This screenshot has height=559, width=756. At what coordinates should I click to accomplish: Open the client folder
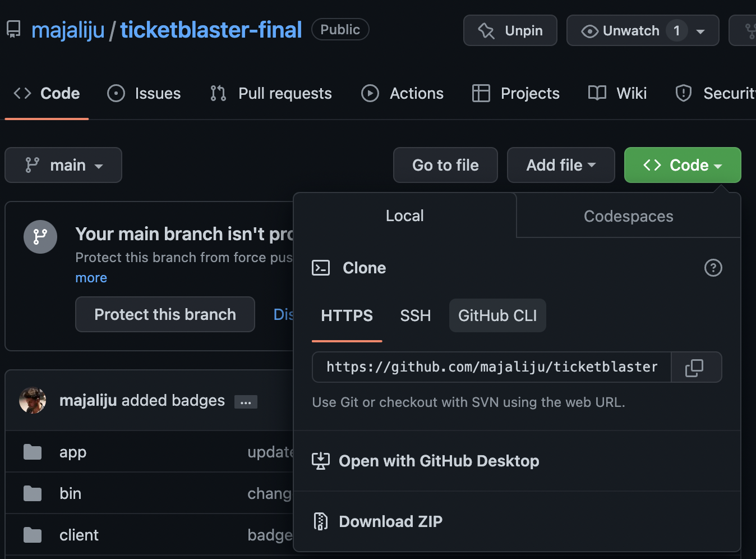(x=79, y=535)
